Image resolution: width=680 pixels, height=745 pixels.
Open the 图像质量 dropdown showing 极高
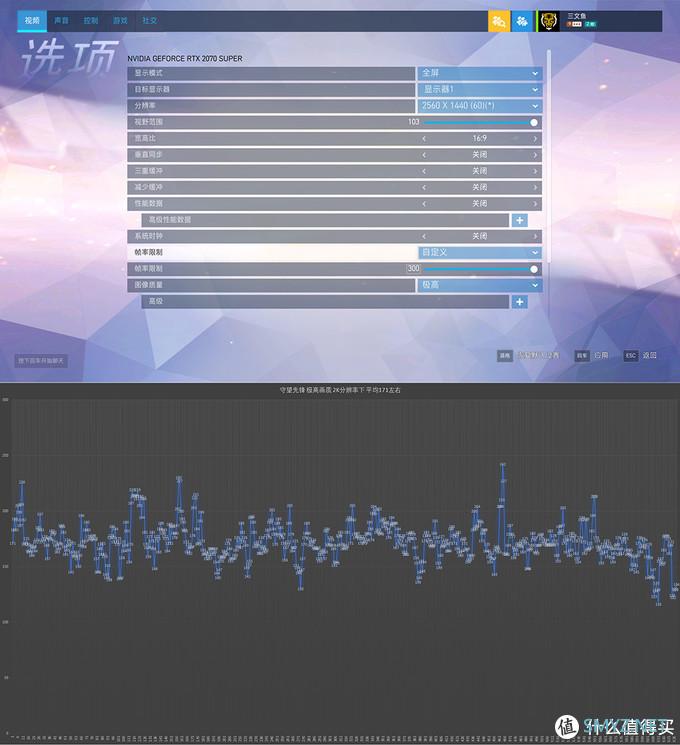click(x=479, y=285)
